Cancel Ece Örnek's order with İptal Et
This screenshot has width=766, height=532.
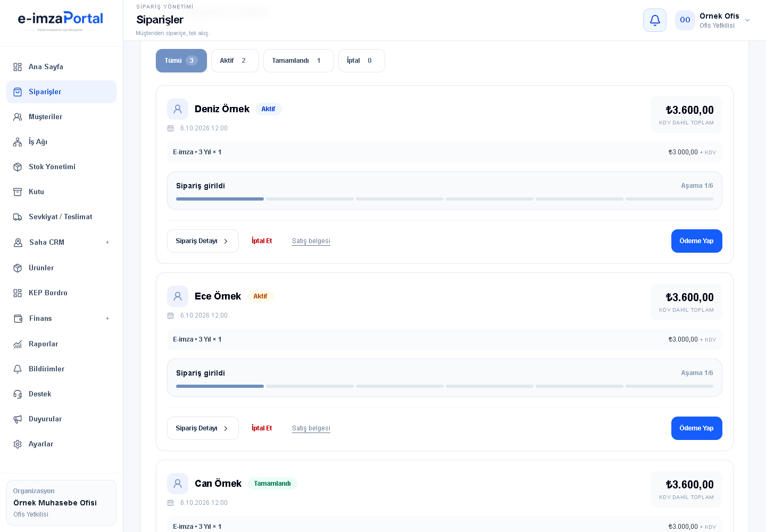tap(262, 428)
